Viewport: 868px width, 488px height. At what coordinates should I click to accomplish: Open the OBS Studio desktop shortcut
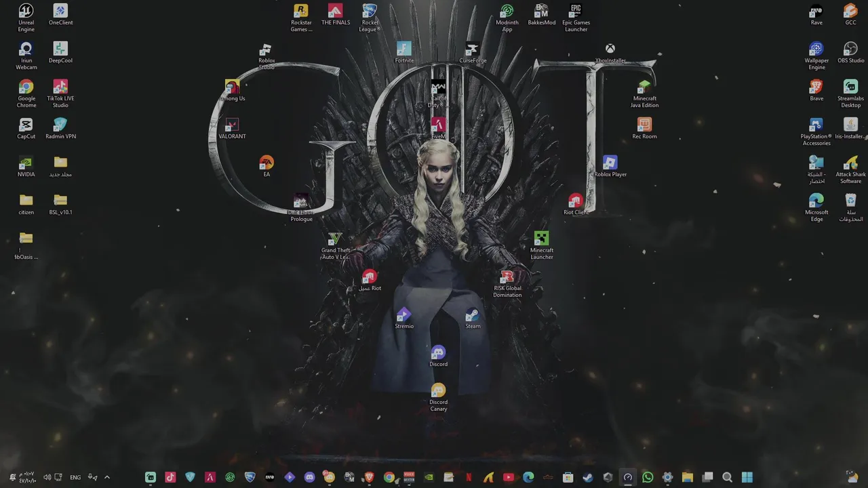point(850,53)
